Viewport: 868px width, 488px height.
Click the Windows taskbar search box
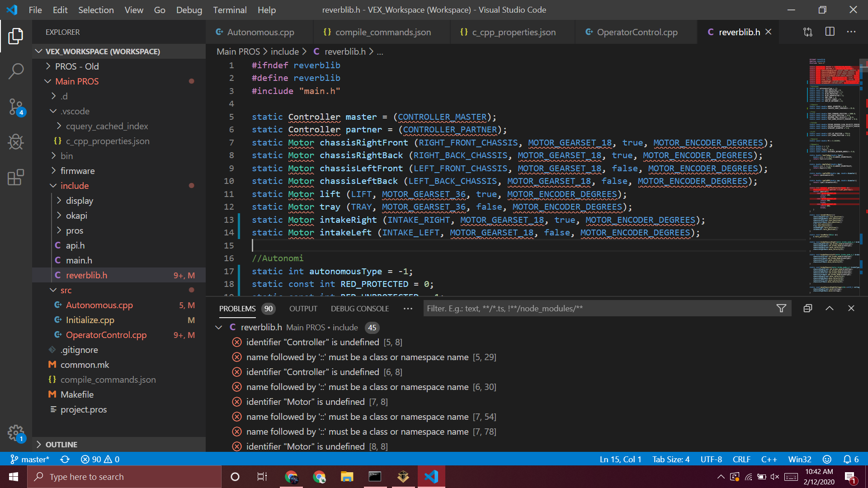pyautogui.click(x=124, y=477)
